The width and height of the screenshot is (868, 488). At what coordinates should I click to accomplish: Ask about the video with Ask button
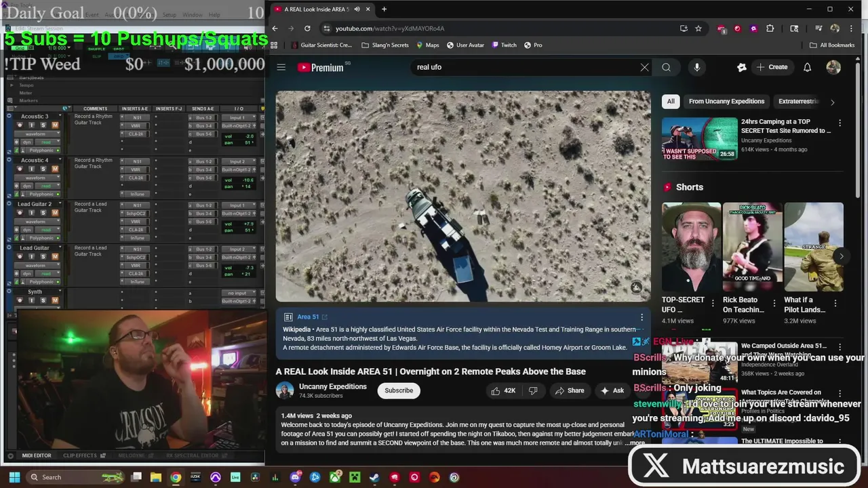click(x=612, y=390)
